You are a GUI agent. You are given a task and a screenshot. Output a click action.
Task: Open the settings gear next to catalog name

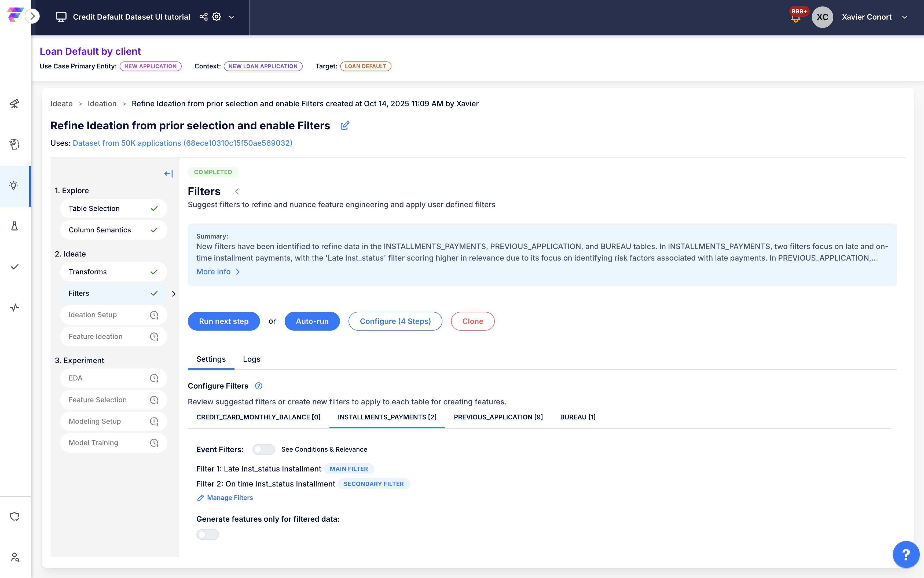point(217,17)
